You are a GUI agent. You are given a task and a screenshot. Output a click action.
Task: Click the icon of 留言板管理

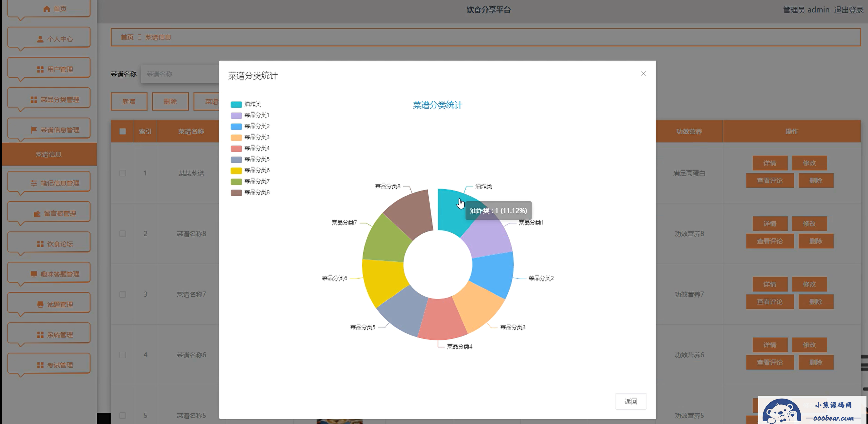[37, 213]
